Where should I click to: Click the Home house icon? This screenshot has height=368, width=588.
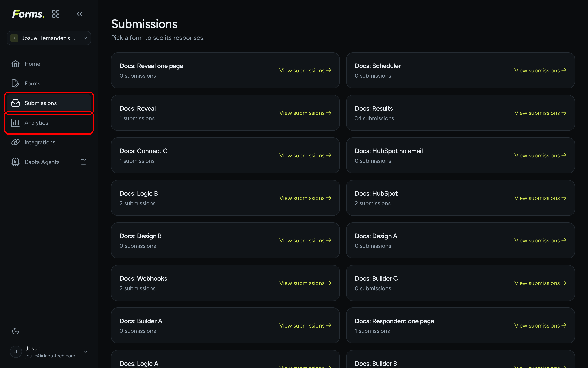pyautogui.click(x=16, y=64)
